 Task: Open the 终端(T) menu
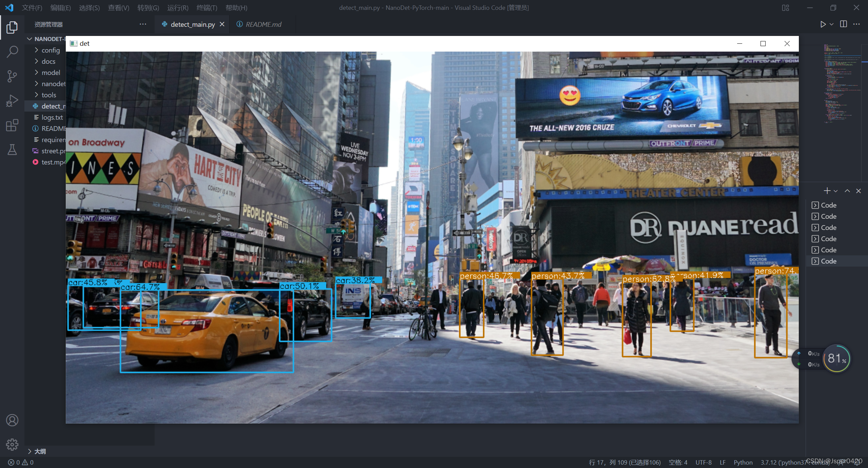point(207,8)
